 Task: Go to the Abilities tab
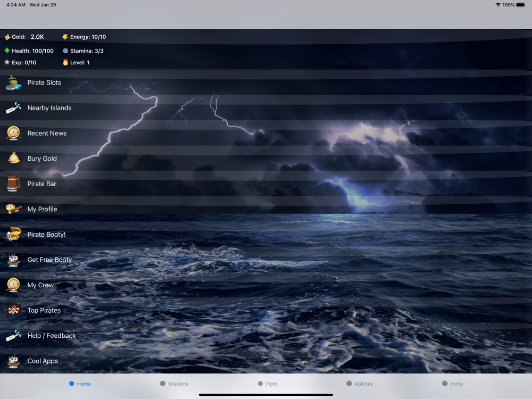coord(360,384)
